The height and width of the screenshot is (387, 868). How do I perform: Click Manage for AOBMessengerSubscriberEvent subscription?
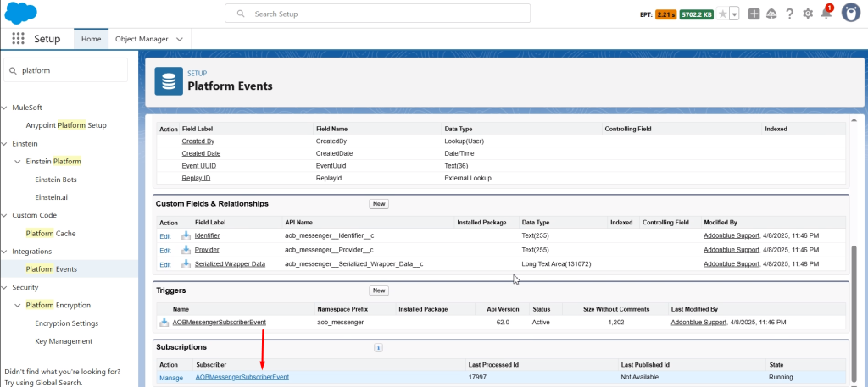pos(171,379)
